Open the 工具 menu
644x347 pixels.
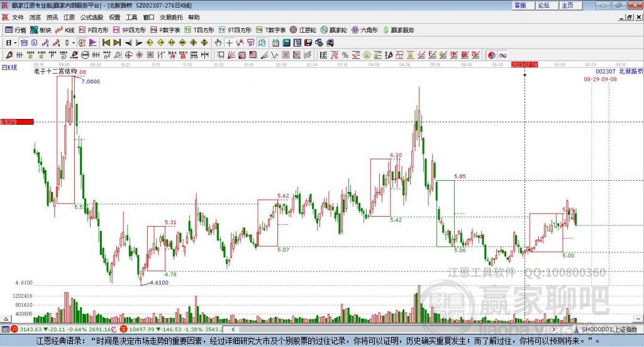coord(131,17)
